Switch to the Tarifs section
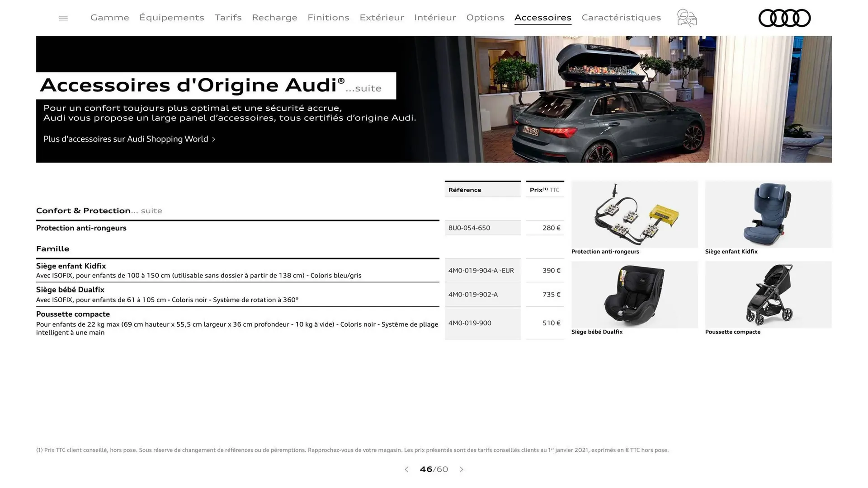 [228, 18]
